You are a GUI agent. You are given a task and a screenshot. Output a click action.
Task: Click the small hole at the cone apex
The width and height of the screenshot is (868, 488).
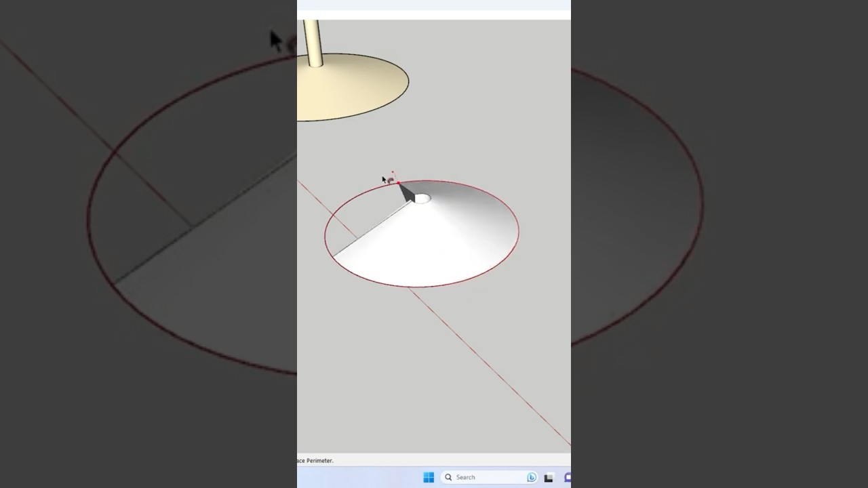422,199
